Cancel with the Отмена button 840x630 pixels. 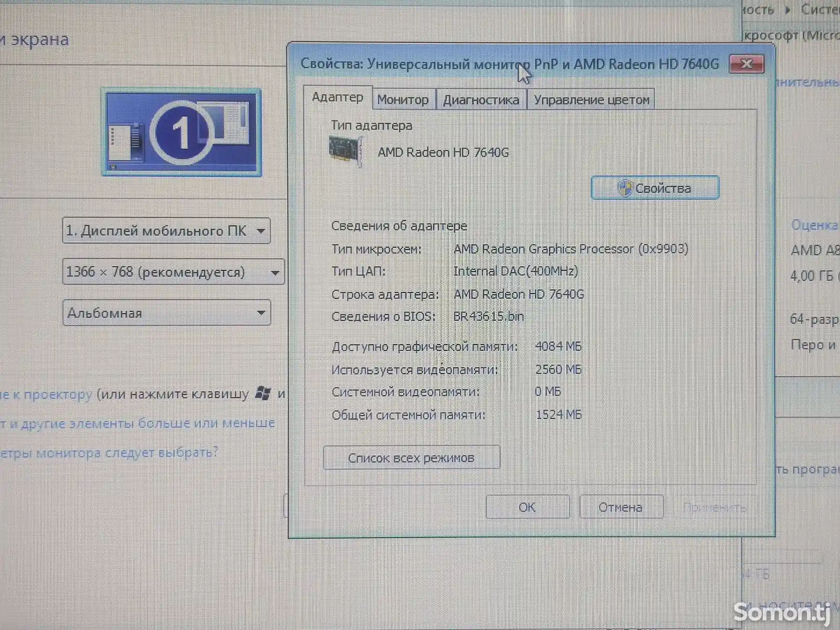[x=621, y=507]
